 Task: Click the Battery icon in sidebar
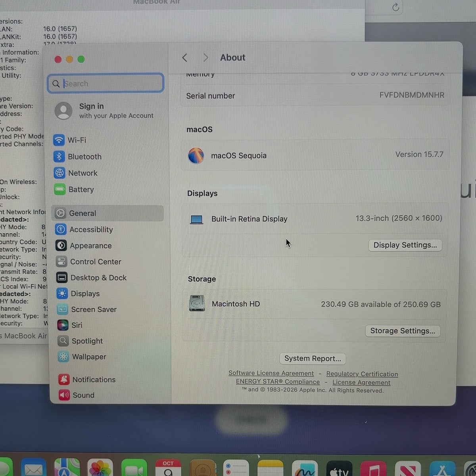tap(60, 190)
